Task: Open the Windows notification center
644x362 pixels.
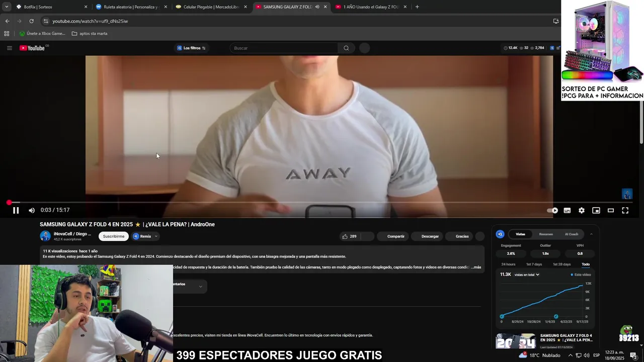Action: (x=633, y=355)
